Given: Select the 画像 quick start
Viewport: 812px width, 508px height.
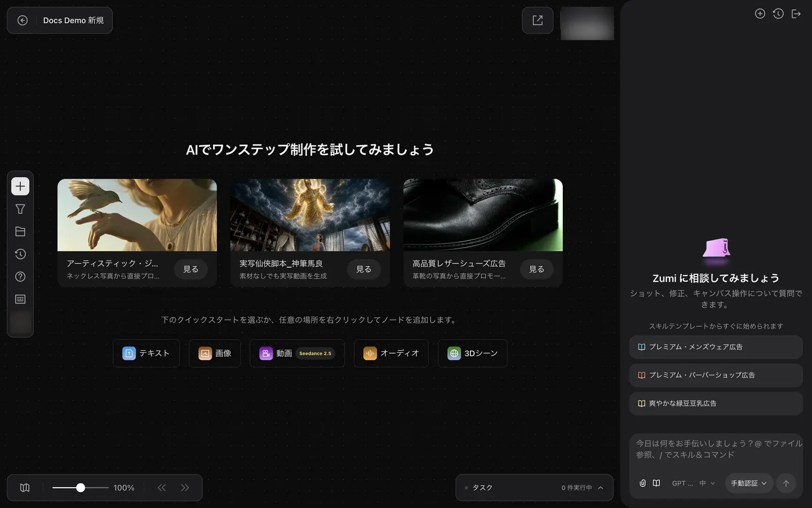Looking at the screenshot, I should (215, 353).
